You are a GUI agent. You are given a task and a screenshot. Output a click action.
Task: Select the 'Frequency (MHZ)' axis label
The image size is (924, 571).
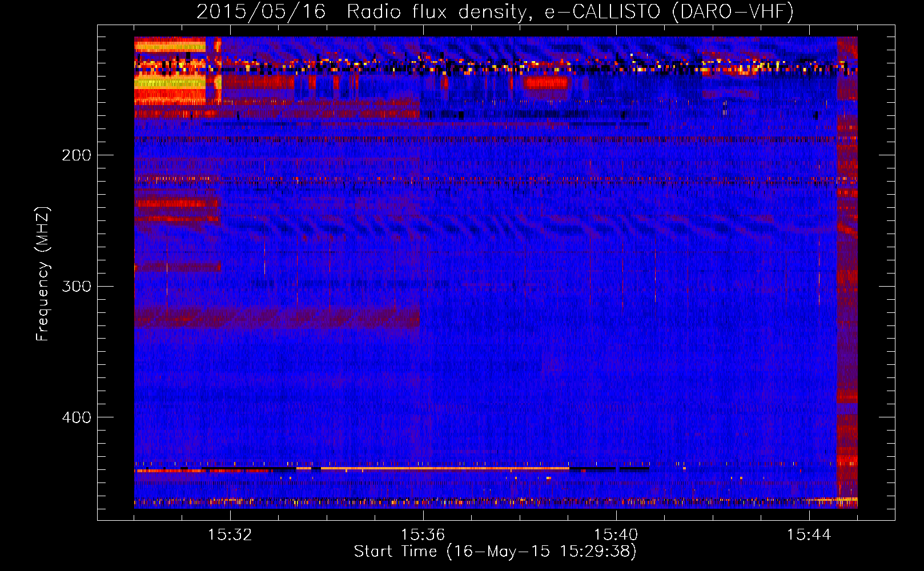click(x=43, y=274)
